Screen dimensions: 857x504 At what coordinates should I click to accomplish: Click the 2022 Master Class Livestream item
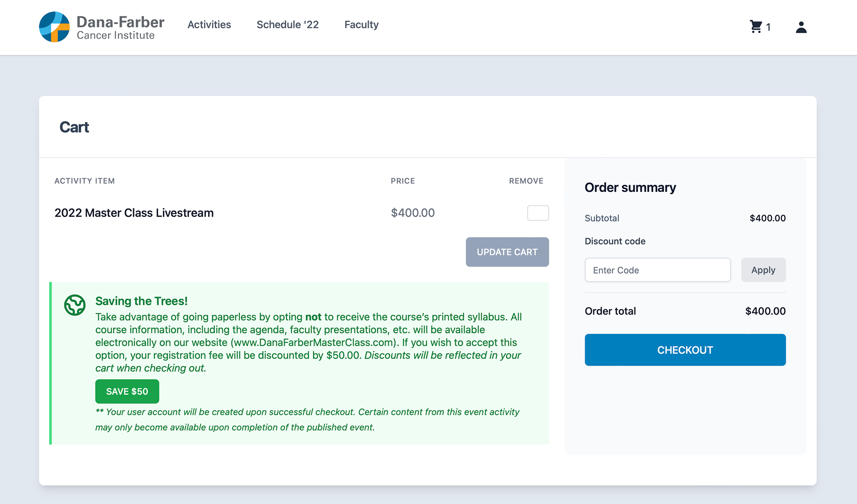click(x=134, y=213)
